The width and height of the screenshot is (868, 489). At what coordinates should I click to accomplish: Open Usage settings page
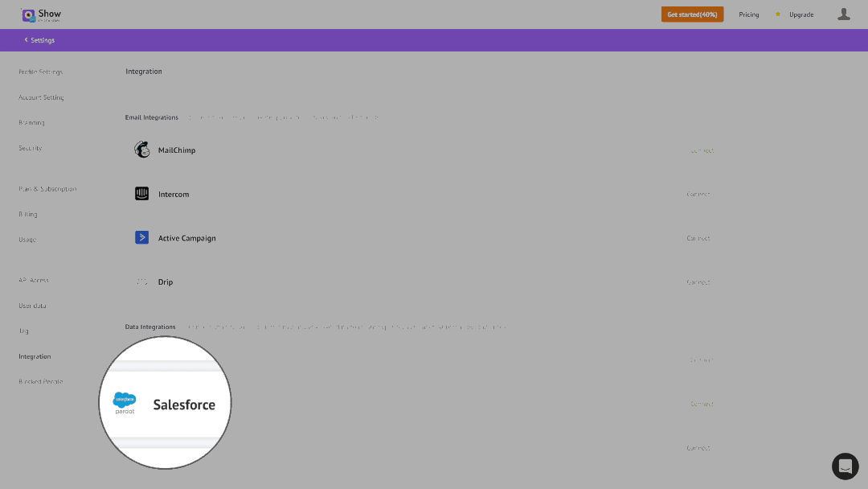coord(27,240)
